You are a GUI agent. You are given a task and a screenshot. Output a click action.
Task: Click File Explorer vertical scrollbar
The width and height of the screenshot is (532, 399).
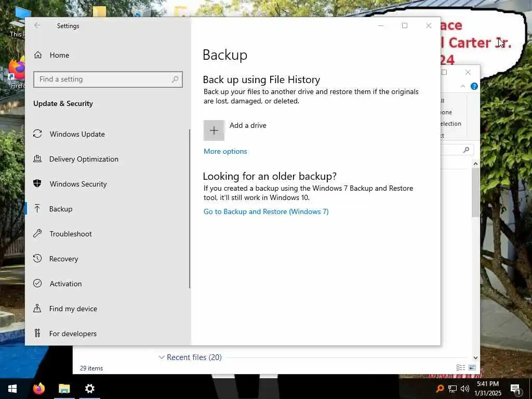(x=475, y=192)
